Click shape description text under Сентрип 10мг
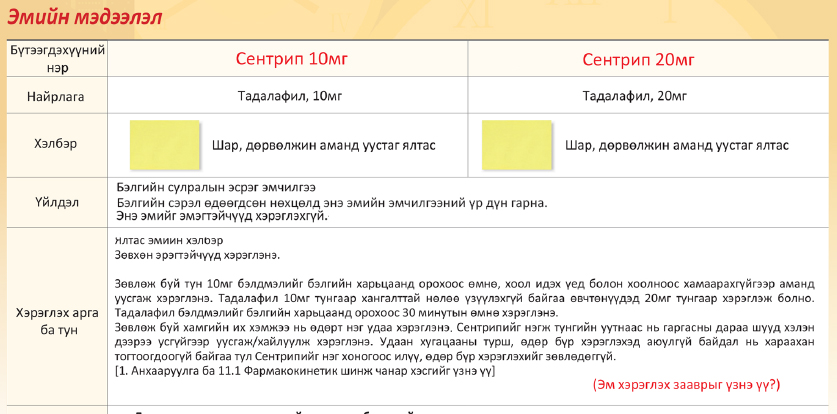 pyautogui.click(x=323, y=145)
